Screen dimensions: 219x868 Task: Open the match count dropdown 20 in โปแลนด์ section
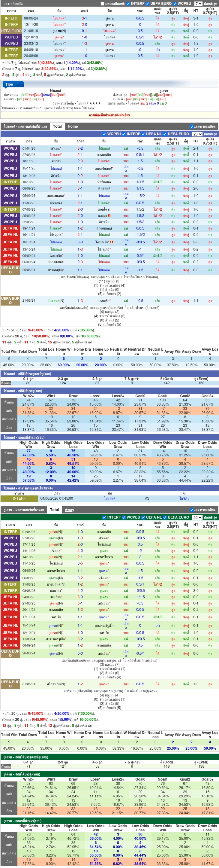click(197, 134)
